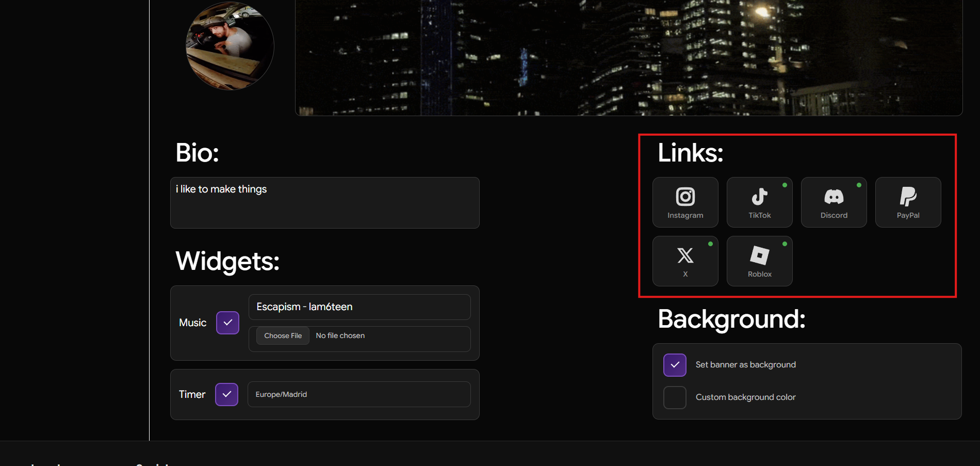Click the 'Set banner as background' label
The image size is (980, 466).
[x=745, y=365]
